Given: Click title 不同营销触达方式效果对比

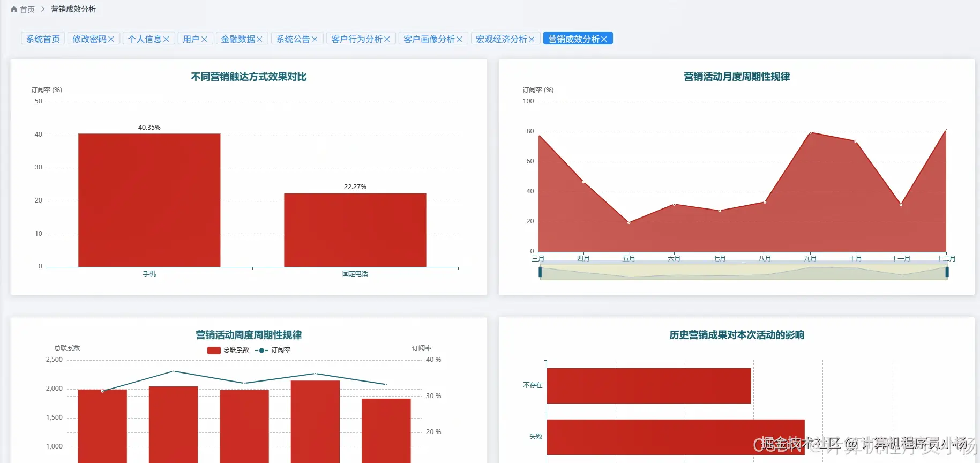Looking at the screenshot, I should (x=249, y=77).
